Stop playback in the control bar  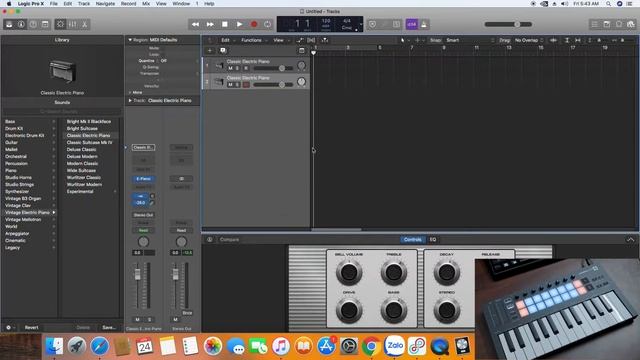(224, 24)
